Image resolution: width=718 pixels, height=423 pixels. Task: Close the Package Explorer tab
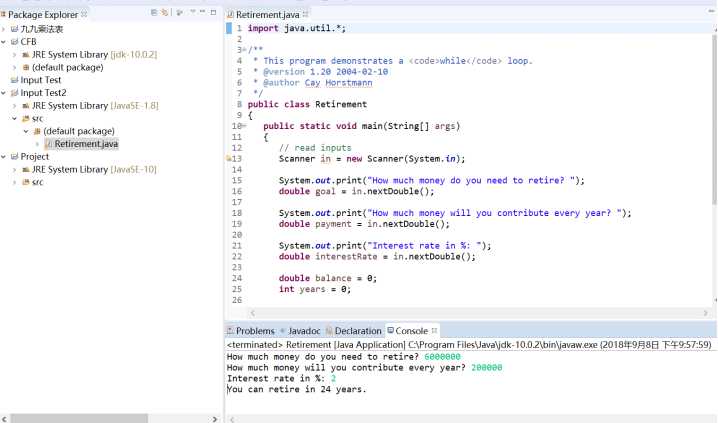84,14
